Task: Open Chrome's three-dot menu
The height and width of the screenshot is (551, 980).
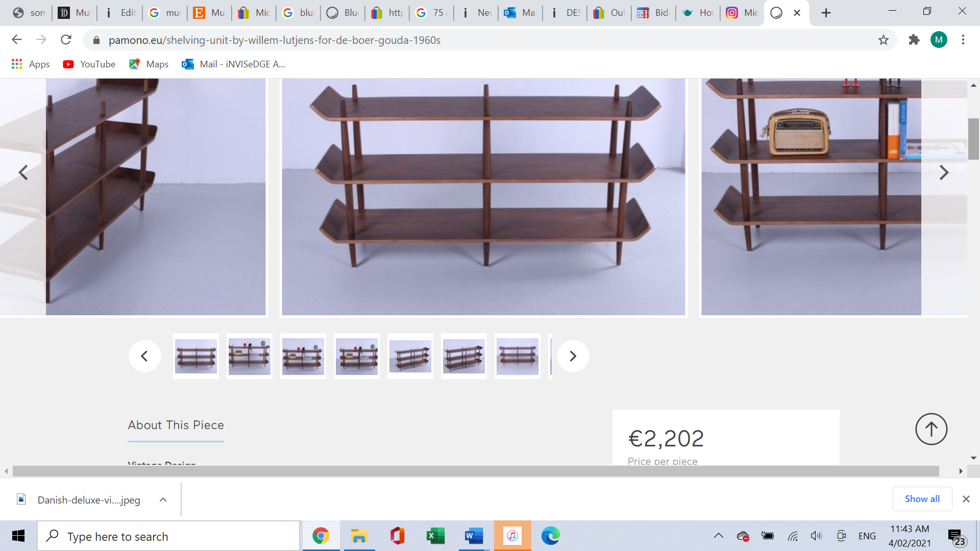Action: [x=963, y=40]
